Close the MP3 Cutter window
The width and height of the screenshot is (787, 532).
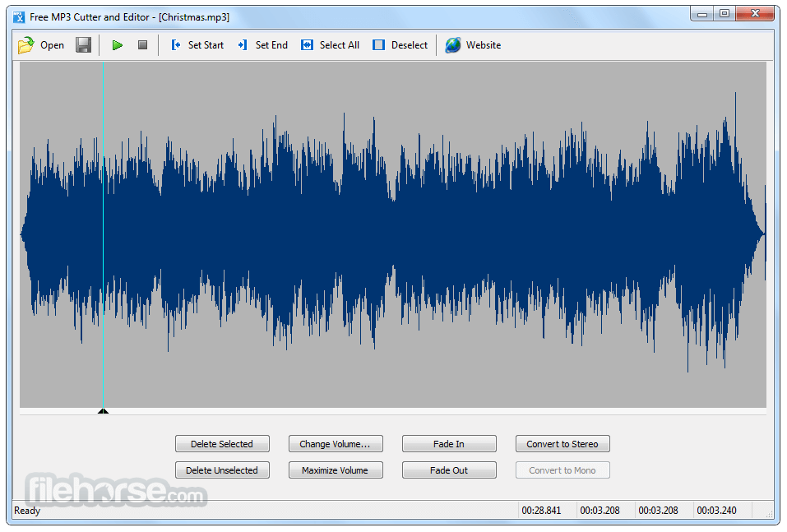pyautogui.click(x=755, y=14)
